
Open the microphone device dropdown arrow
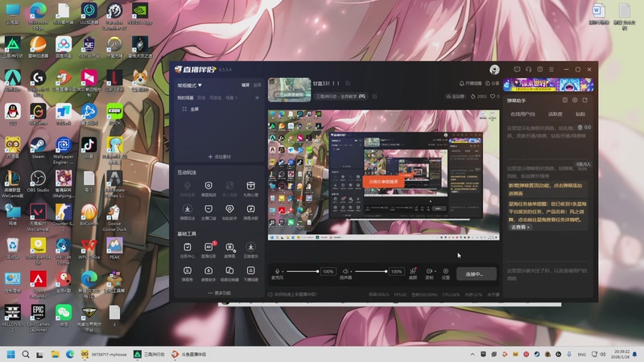[x=283, y=272]
